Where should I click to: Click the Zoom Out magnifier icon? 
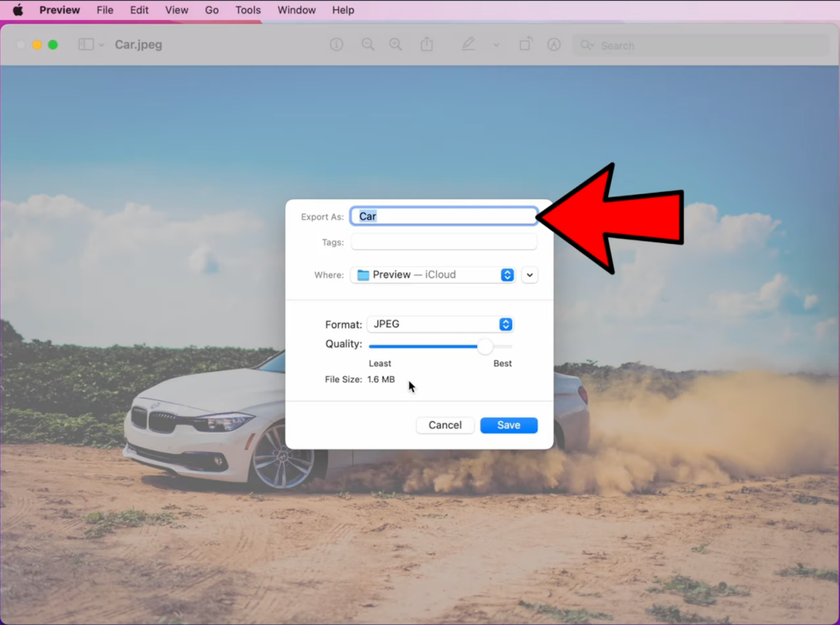click(x=368, y=44)
